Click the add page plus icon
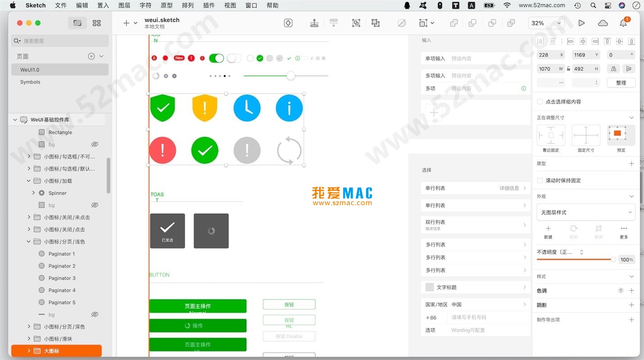644x360 pixels. (91, 56)
